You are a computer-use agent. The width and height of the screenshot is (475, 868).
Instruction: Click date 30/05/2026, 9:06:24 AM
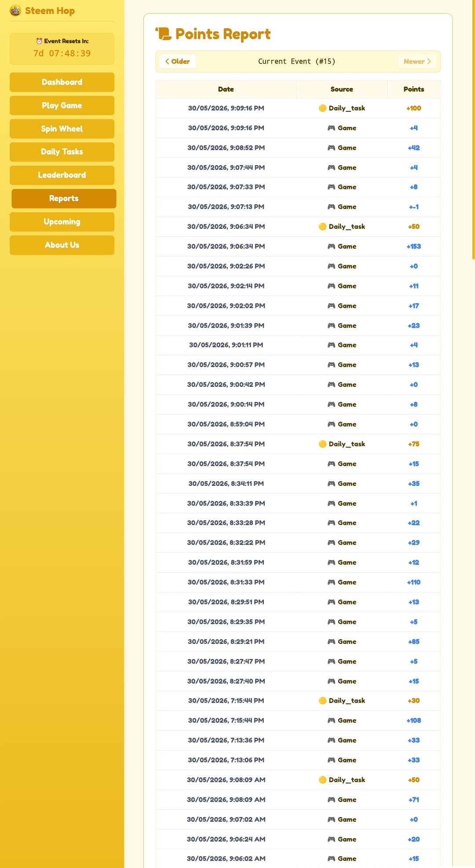(x=226, y=839)
